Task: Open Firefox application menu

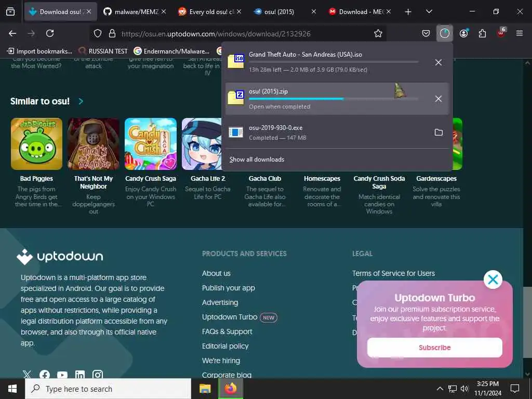Action: pyautogui.click(x=520, y=33)
